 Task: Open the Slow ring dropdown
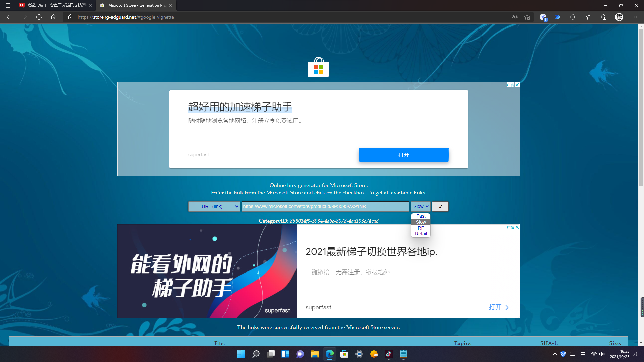[421, 206]
